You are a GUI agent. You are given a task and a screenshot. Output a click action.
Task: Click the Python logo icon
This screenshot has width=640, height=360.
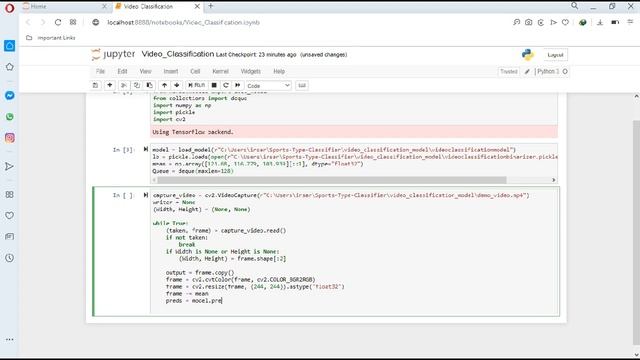pyautogui.click(x=528, y=55)
